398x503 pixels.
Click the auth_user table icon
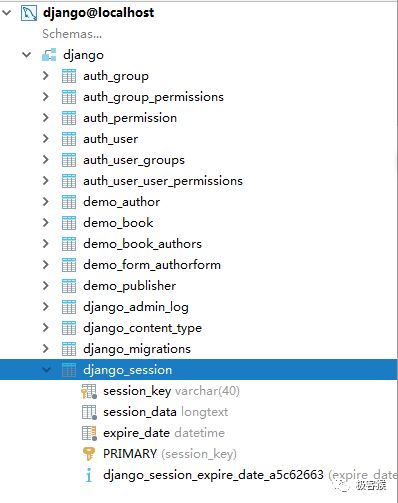coord(69,139)
